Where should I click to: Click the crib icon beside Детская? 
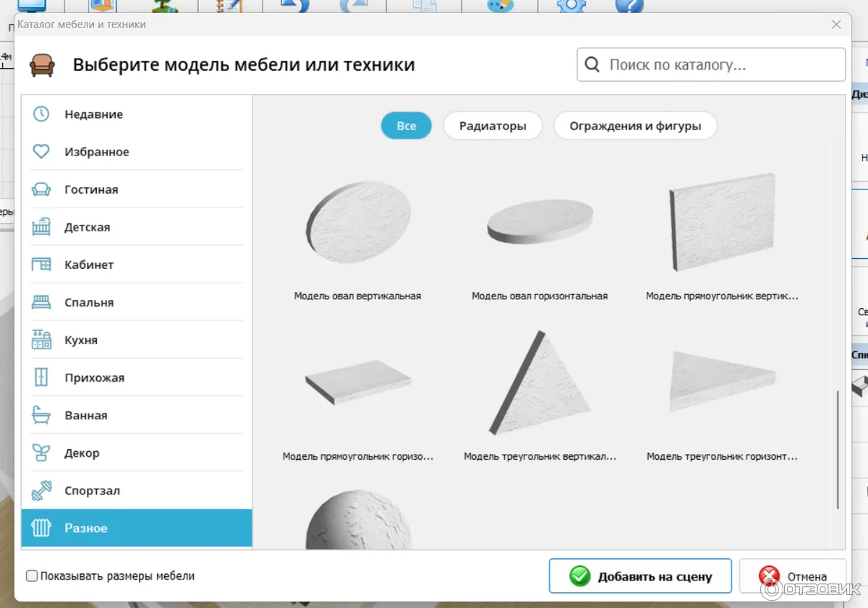(x=41, y=227)
